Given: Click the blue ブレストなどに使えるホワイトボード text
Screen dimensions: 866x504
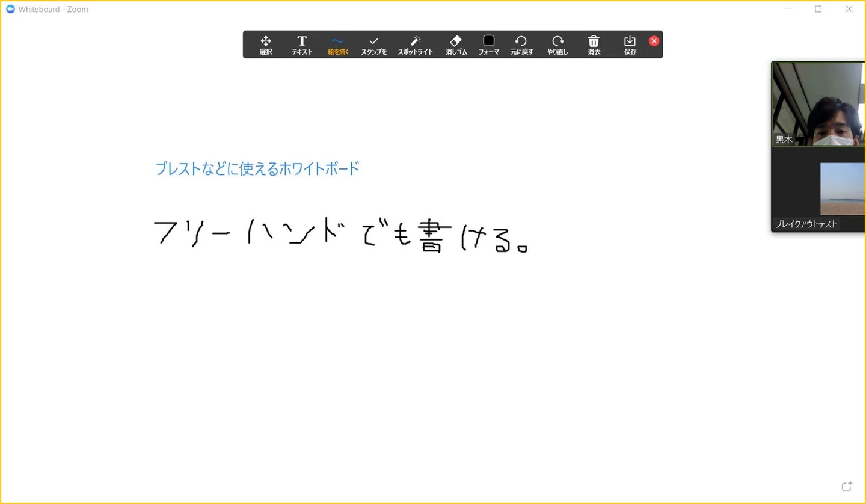Looking at the screenshot, I should click(257, 168).
